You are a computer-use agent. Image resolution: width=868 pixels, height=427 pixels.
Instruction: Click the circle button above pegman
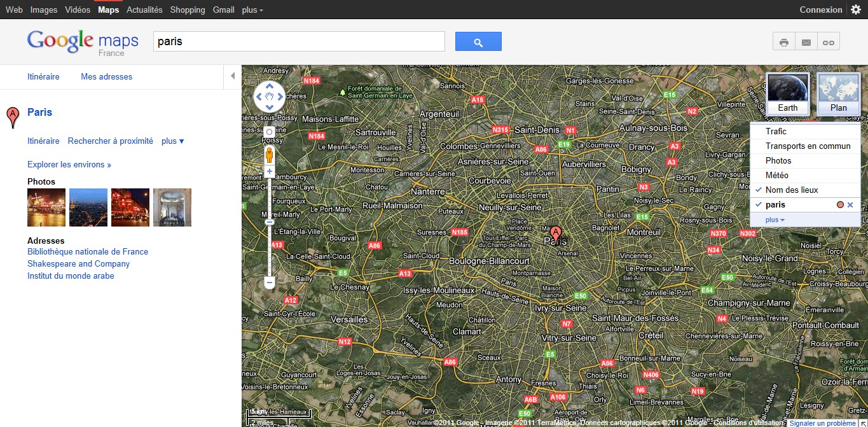click(x=269, y=132)
